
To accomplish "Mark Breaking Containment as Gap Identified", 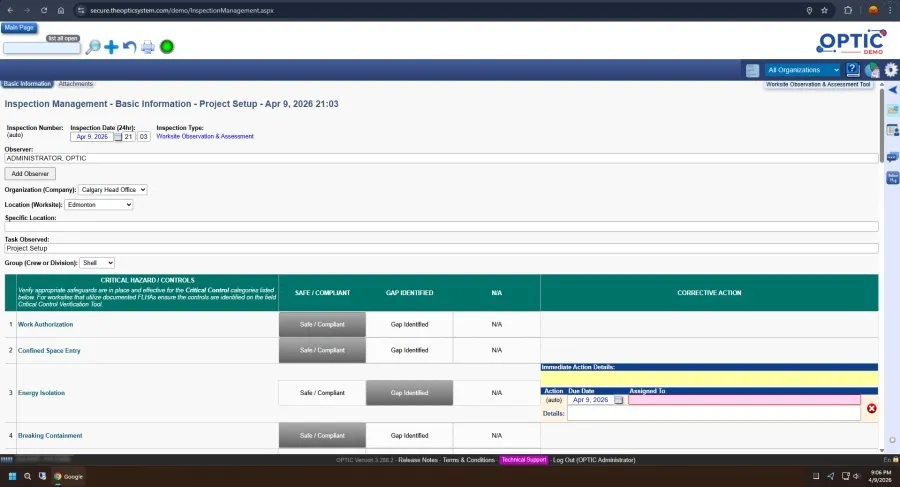I will click(x=409, y=435).
